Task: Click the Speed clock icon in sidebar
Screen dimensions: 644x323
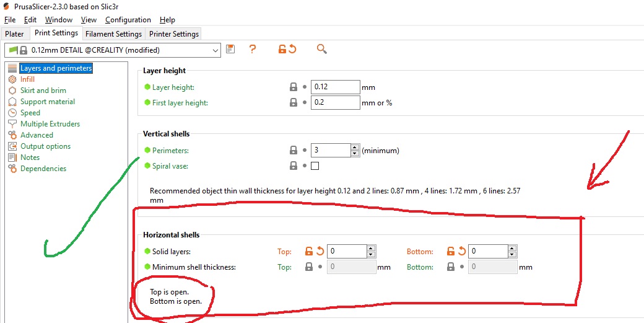Action: (13, 113)
